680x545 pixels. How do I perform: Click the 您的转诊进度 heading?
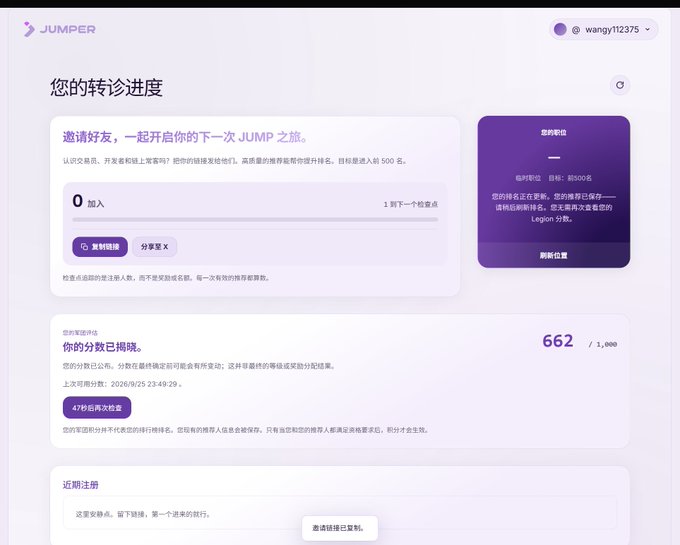[x=106, y=88]
